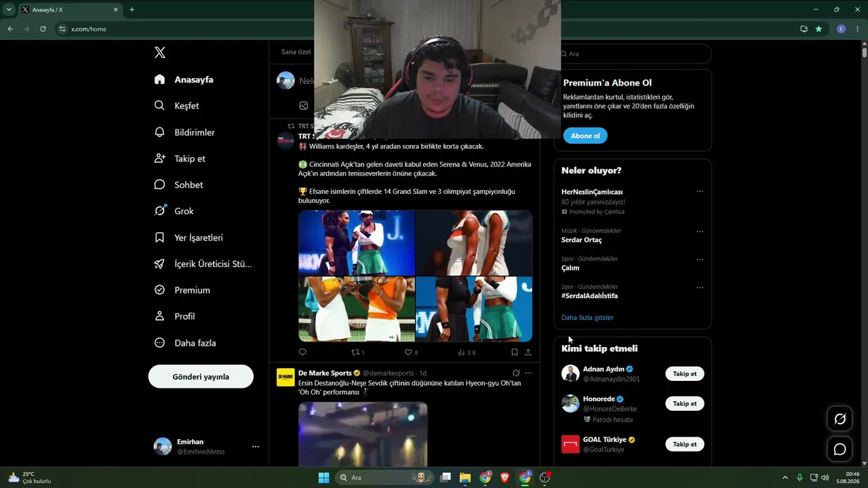Open the Adnan Aydın profile avatar
This screenshot has height=488, width=868.
click(570, 373)
